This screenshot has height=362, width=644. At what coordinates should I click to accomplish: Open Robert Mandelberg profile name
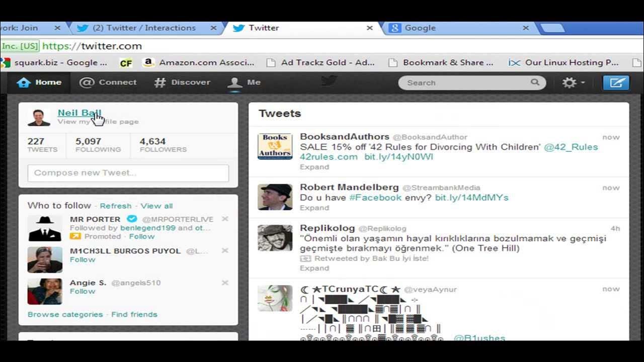pyautogui.click(x=349, y=188)
